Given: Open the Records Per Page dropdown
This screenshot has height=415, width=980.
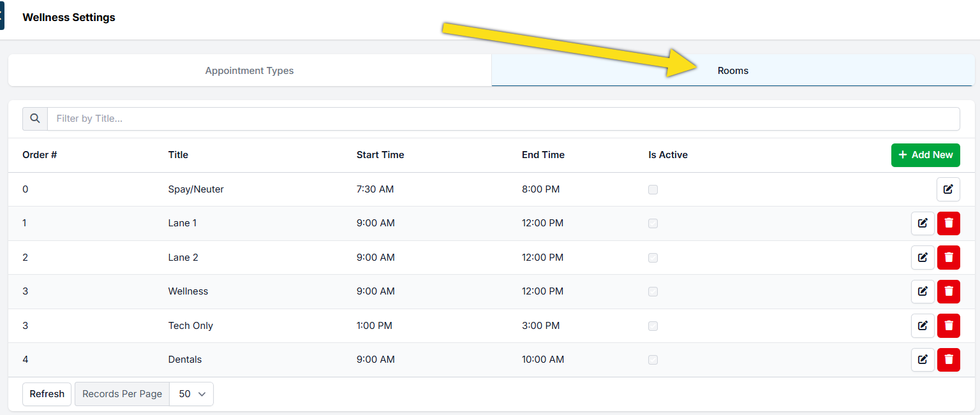Looking at the screenshot, I should 191,394.
